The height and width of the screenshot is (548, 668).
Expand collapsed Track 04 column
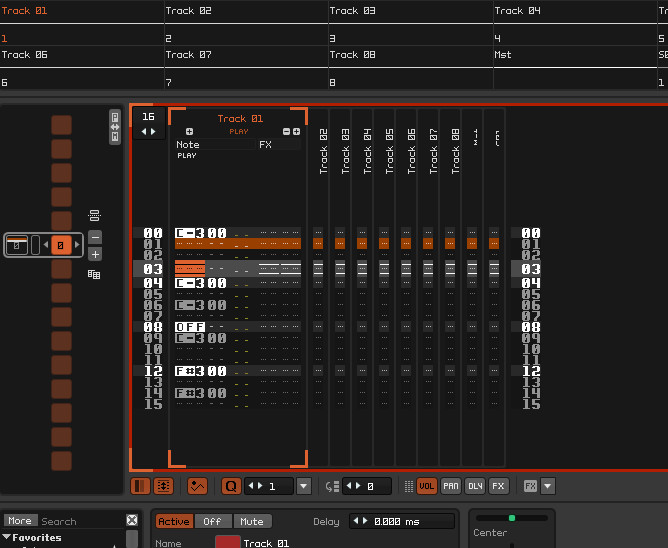coord(367,151)
